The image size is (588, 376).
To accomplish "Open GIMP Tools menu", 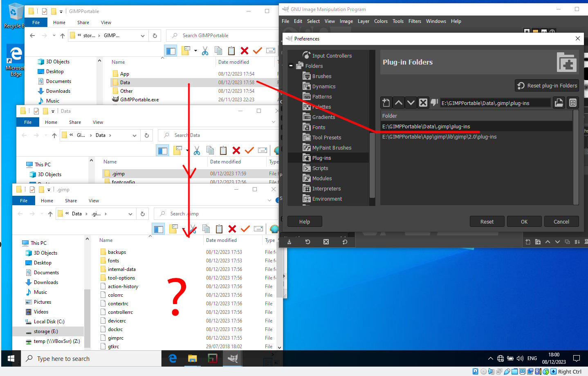I will tap(398, 21).
